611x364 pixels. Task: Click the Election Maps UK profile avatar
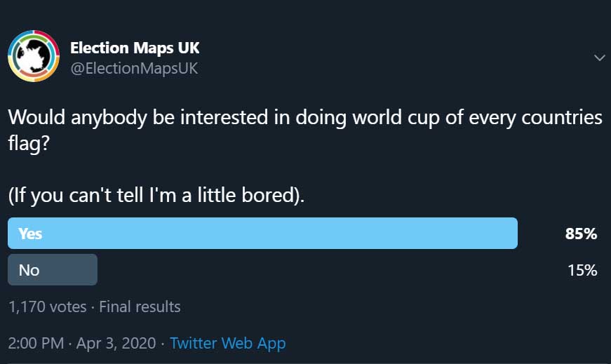pyautogui.click(x=34, y=56)
